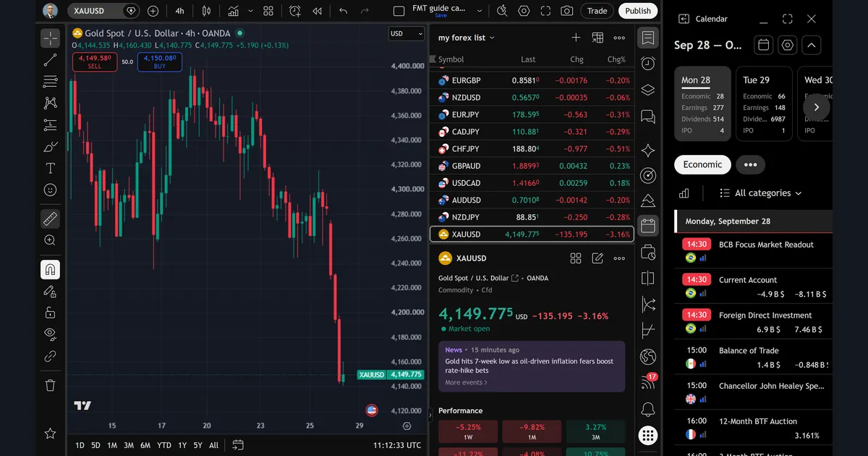Click the More events link

466,382
